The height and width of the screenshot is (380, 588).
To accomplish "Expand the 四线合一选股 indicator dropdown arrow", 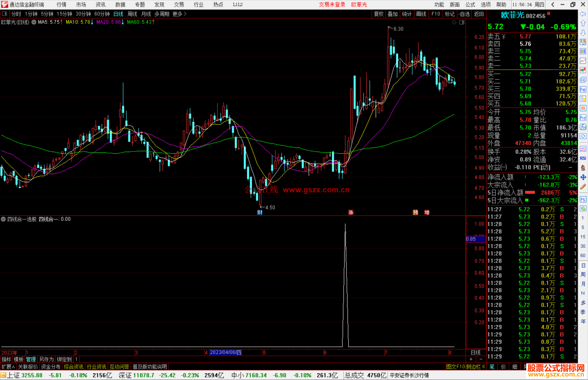I will [x=3, y=219].
